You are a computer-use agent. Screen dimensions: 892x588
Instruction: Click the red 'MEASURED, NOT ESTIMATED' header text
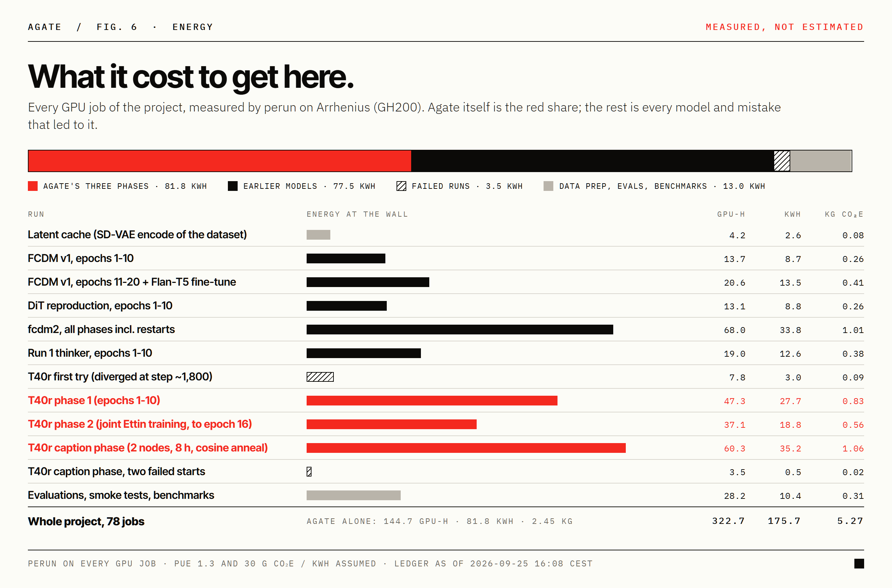(x=784, y=27)
